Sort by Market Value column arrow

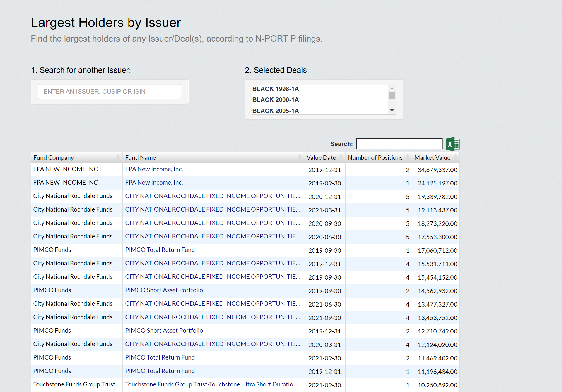tap(456, 157)
